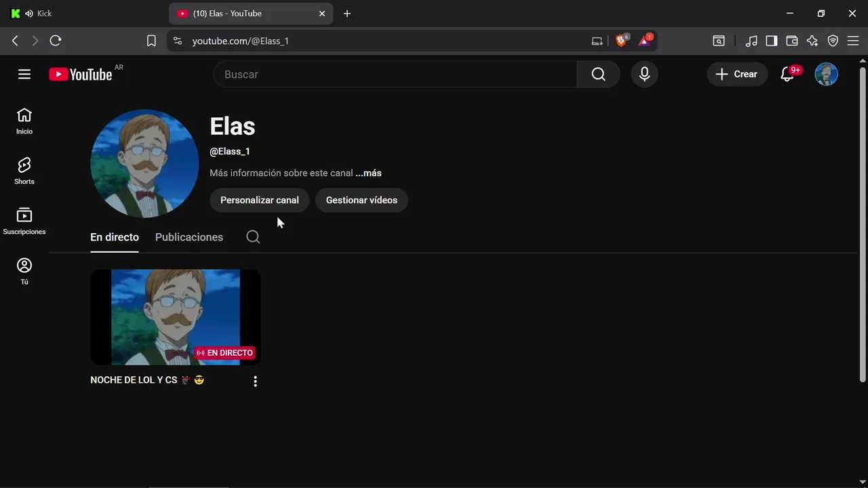Open the browser main menu
868x488 pixels.
click(853, 41)
